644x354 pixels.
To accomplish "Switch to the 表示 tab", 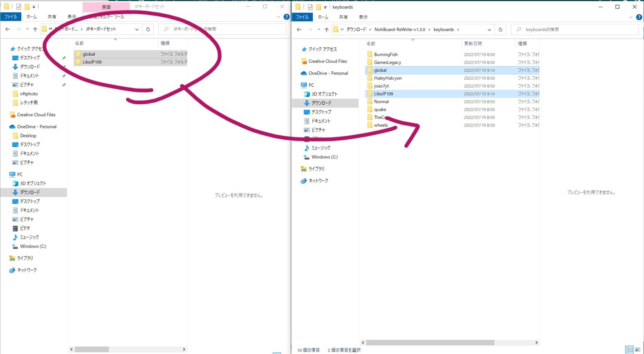I will click(x=363, y=17).
